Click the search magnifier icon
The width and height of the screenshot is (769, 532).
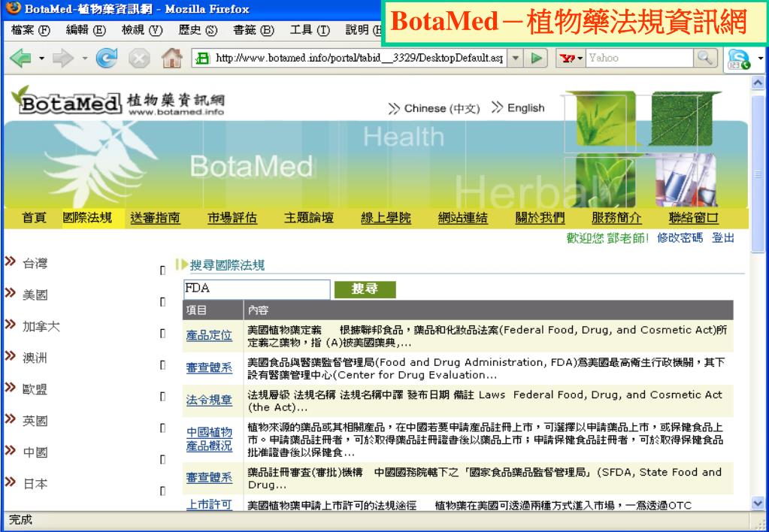pos(705,58)
